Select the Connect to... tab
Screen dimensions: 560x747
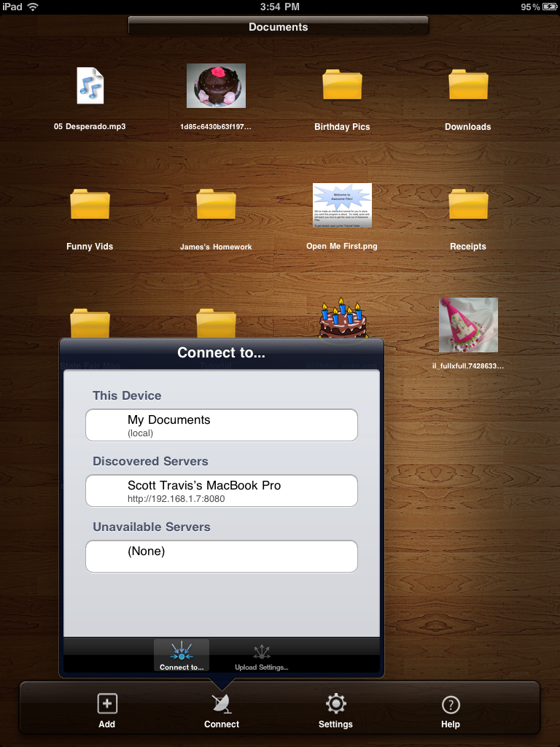[x=182, y=656]
